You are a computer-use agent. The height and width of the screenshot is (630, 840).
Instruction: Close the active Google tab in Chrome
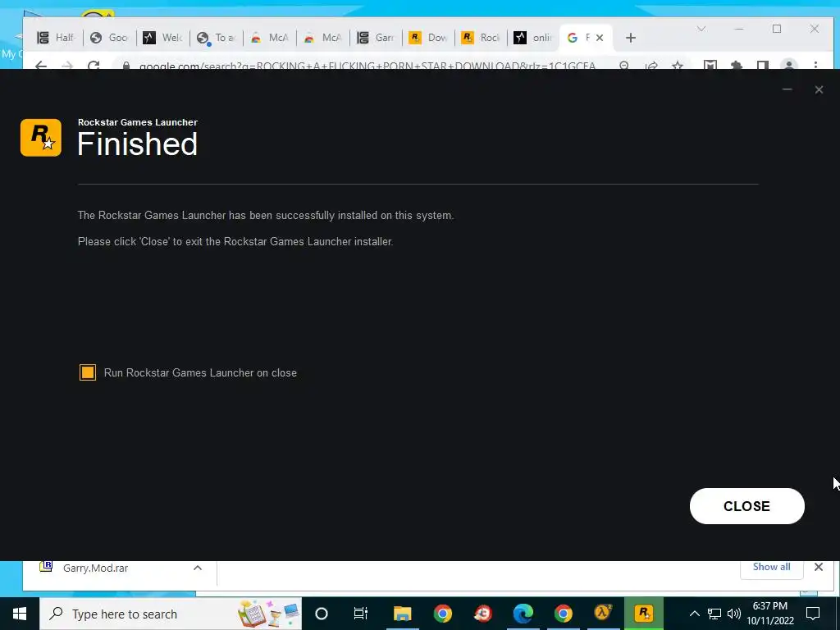[600, 38]
